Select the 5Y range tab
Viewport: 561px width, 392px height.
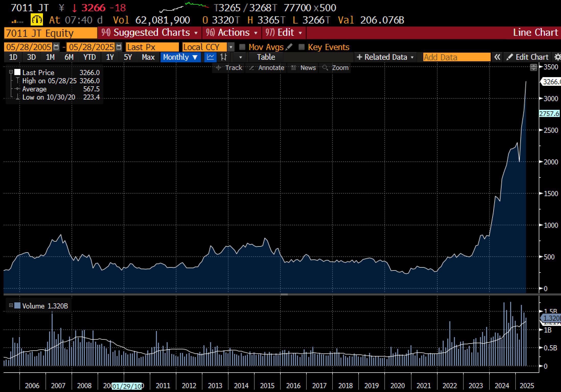(x=128, y=57)
